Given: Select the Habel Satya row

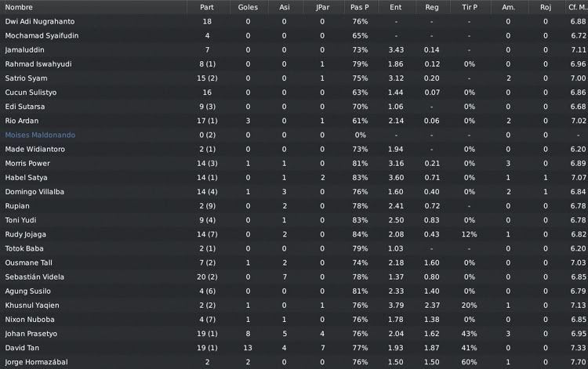Looking at the screenshot, I should (294, 178).
